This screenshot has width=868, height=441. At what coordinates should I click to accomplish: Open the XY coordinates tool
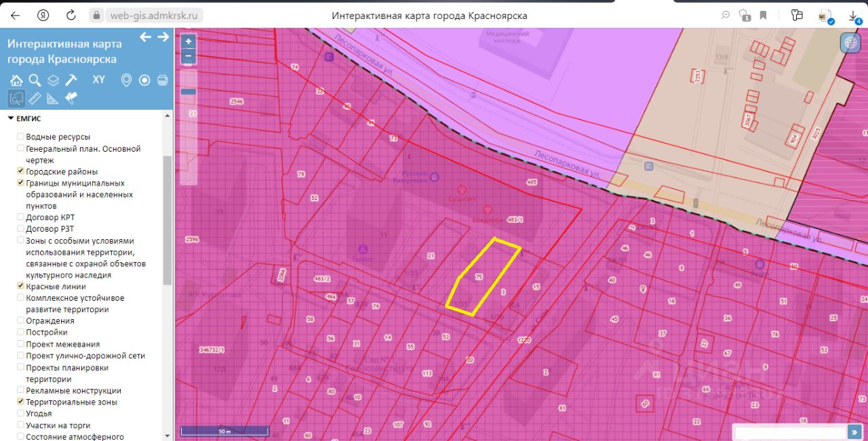(99, 80)
